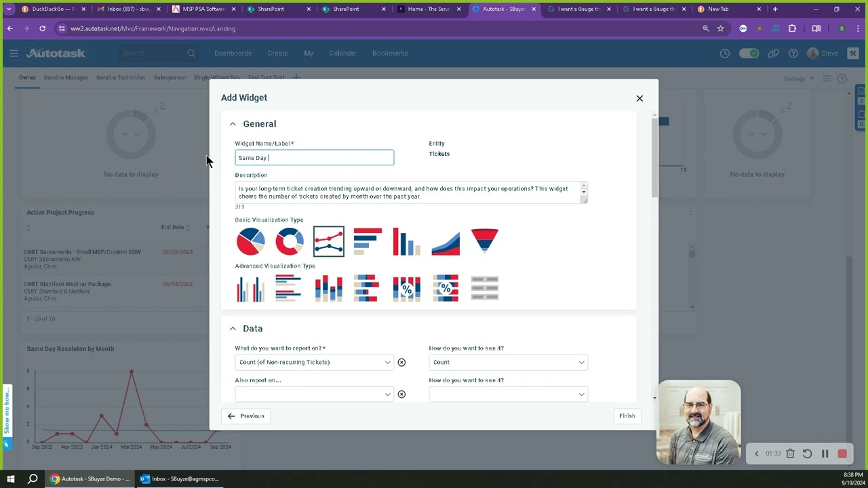Bookmark this page with the star icon

[720, 28]
